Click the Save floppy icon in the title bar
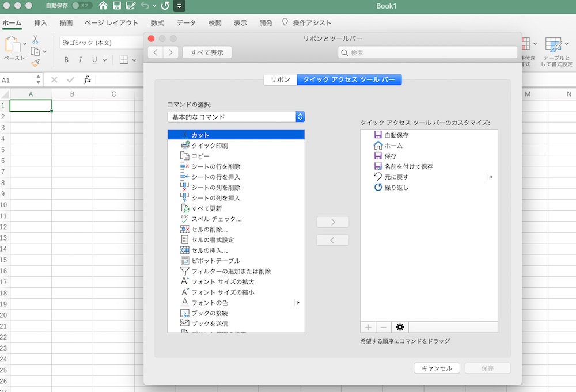 pos(117,6)
